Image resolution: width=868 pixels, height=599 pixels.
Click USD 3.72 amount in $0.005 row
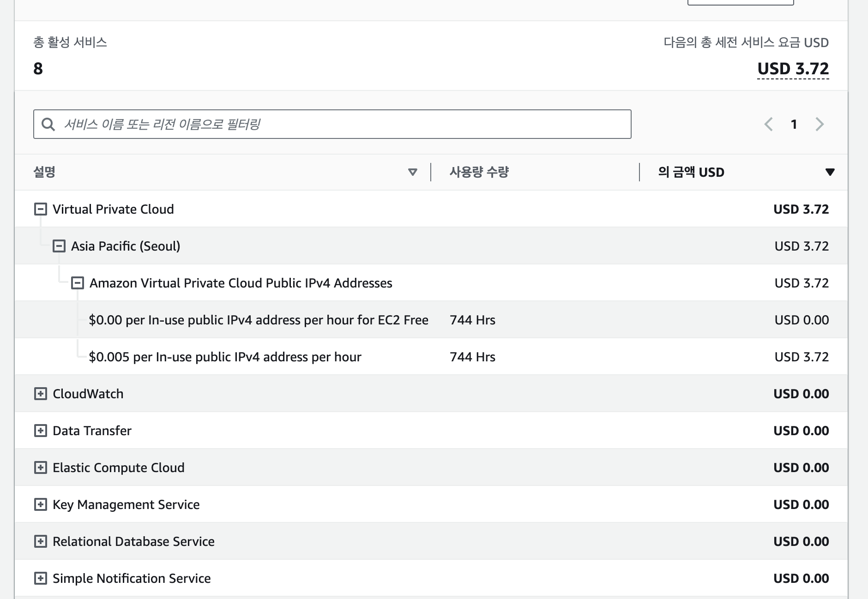pos(802,357)
